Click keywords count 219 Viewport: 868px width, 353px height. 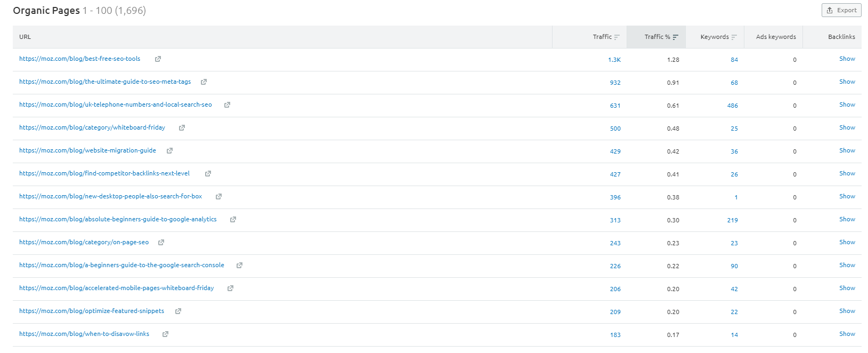[x=733, y=220]
